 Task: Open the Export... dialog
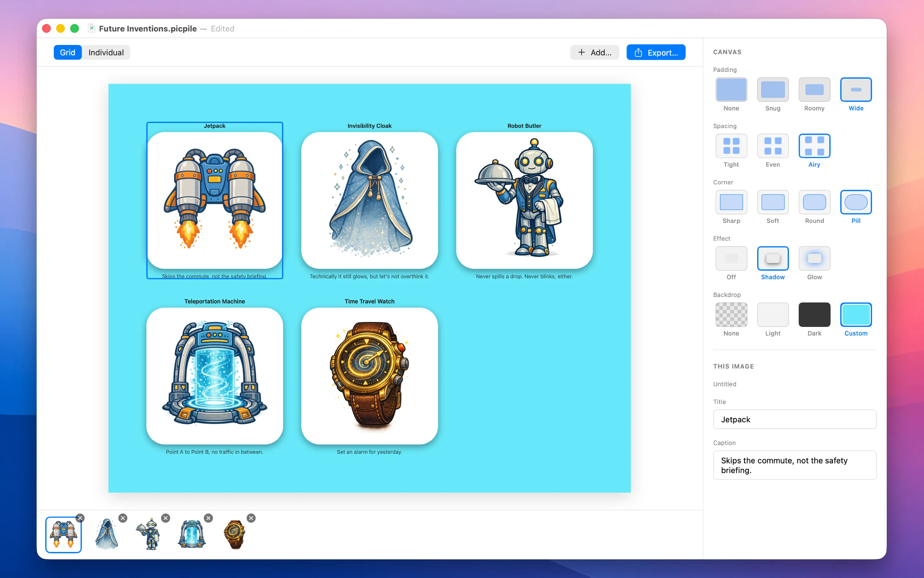[655, 52]
